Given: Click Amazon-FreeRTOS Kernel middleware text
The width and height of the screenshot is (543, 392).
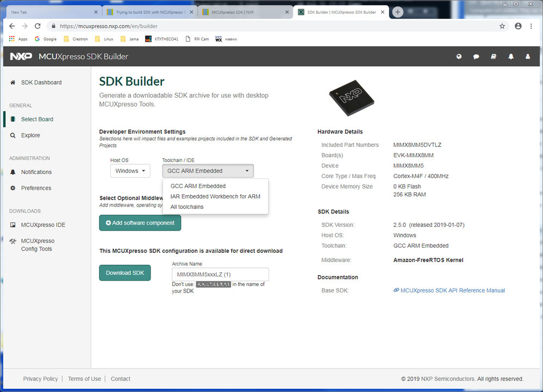Looking at the screenshot, I should click(x=428, y=260).
